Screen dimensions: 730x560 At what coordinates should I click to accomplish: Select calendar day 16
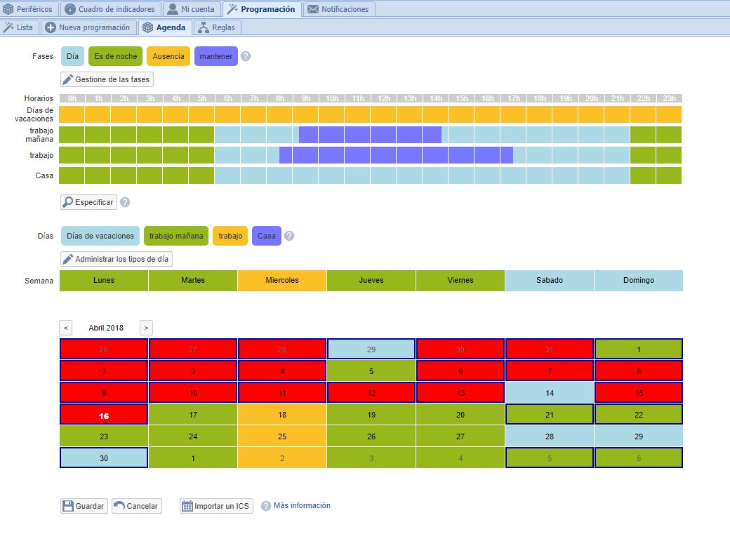[104, 414]
